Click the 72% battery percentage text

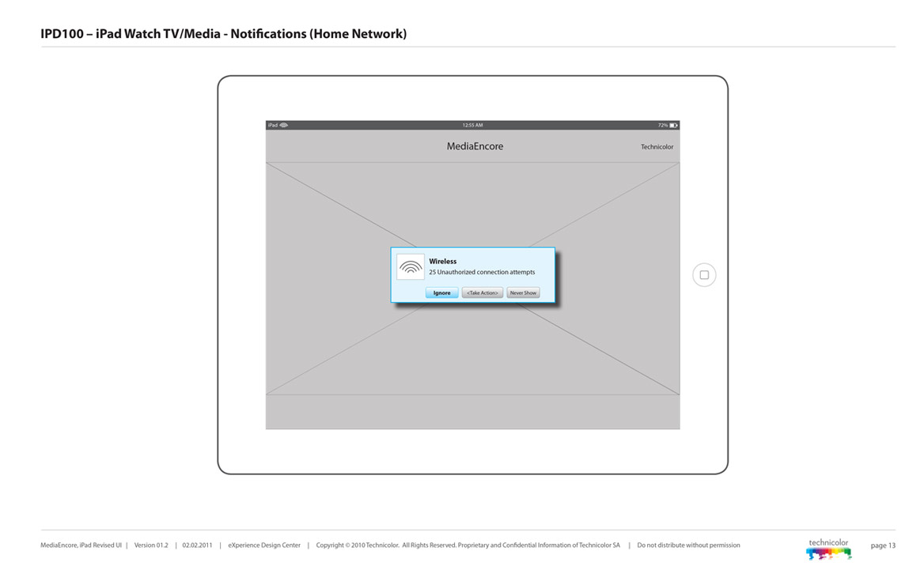click(x=663, y=126)
